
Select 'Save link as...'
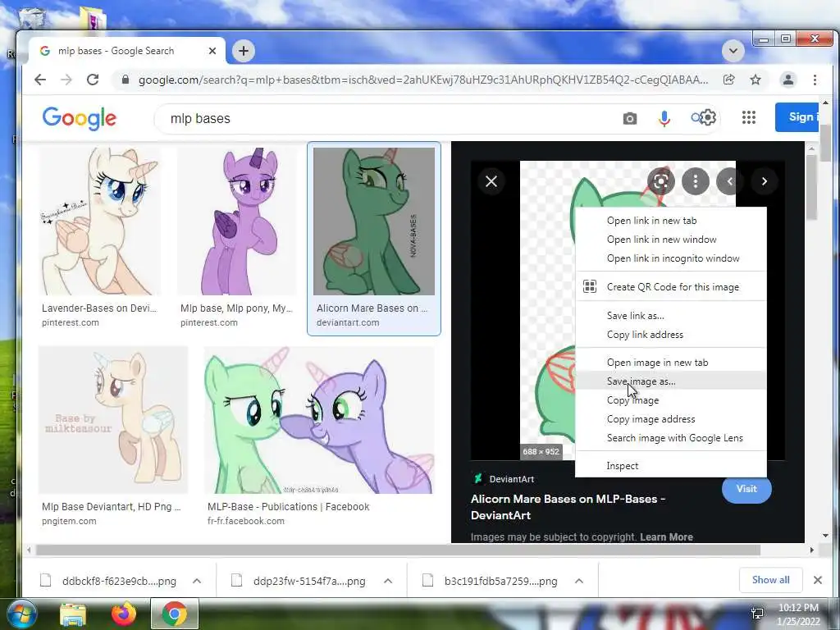click(671, 316)
